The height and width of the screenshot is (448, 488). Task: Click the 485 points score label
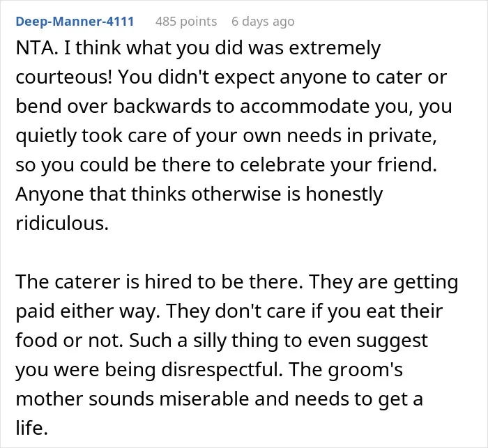pyautogui.click(x=186, y=22)
